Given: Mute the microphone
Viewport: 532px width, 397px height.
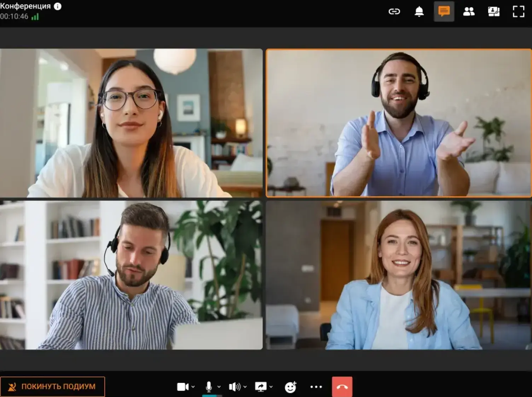Looking at the screenshot, I should 209,387.
